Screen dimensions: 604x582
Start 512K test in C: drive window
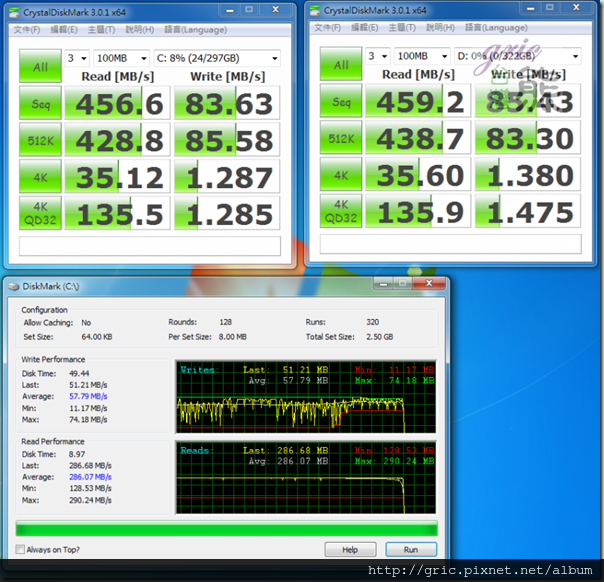[40, 139]
